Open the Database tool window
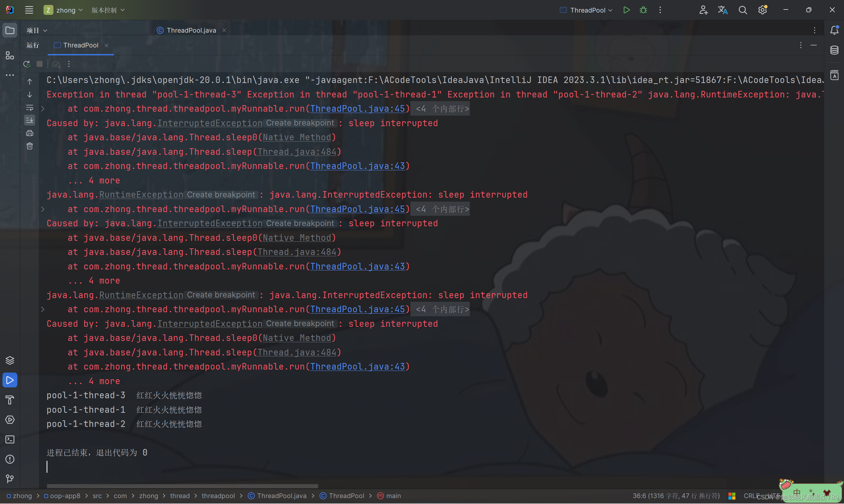This screenshot has height=504, width=844. (834, 50)
